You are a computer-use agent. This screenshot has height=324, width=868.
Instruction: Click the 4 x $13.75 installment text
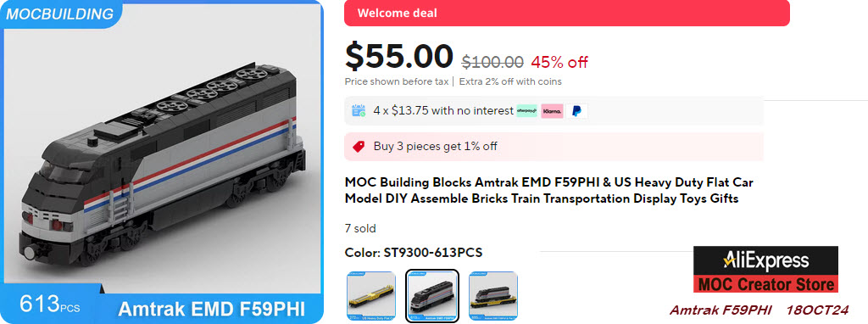coord(442,111)
